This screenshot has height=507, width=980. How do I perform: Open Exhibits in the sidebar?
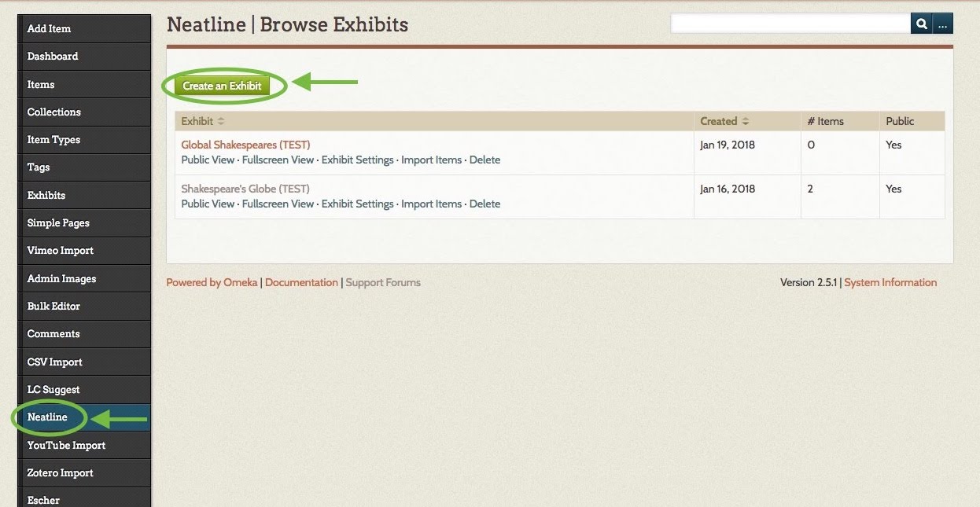(84, 195)
